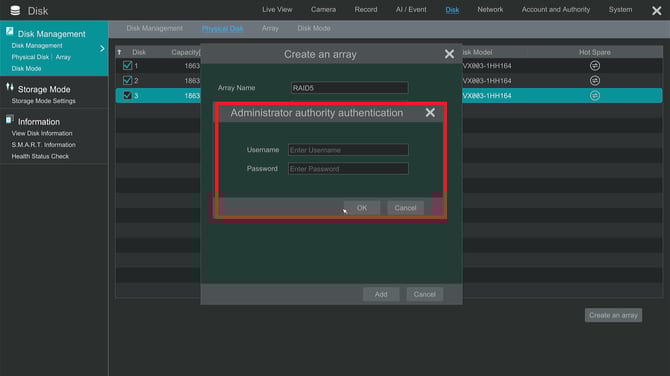Image resolution: width=670 pixels, height=376 pixels.
Task: Close the Administrator authority authentication dialog
Action: (x=430, y=112)
